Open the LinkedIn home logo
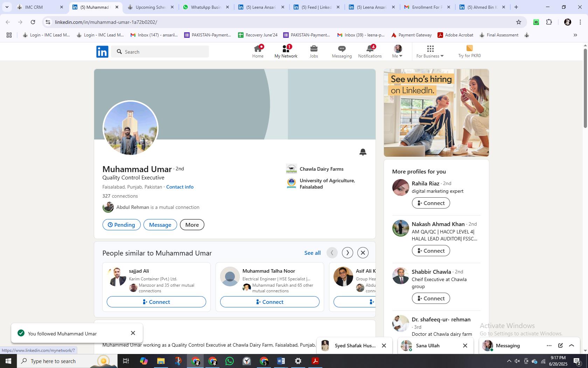 (x=102, y=52)
